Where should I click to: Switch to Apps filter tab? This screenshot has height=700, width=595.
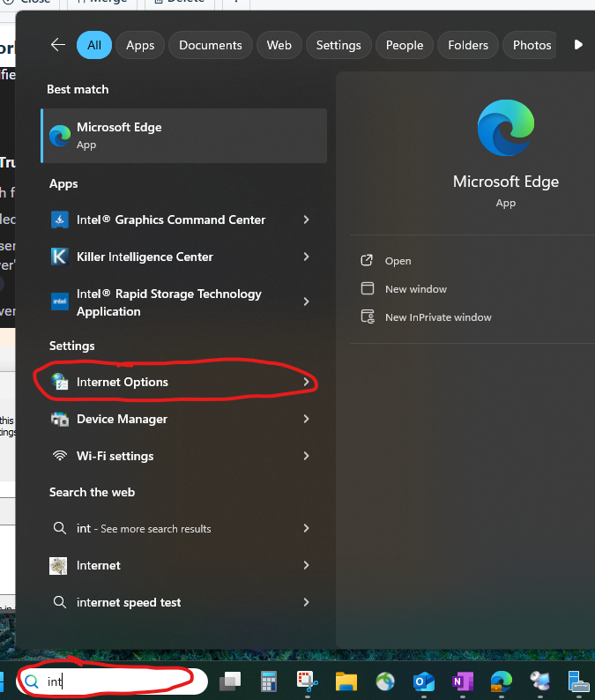click(140, 45)
